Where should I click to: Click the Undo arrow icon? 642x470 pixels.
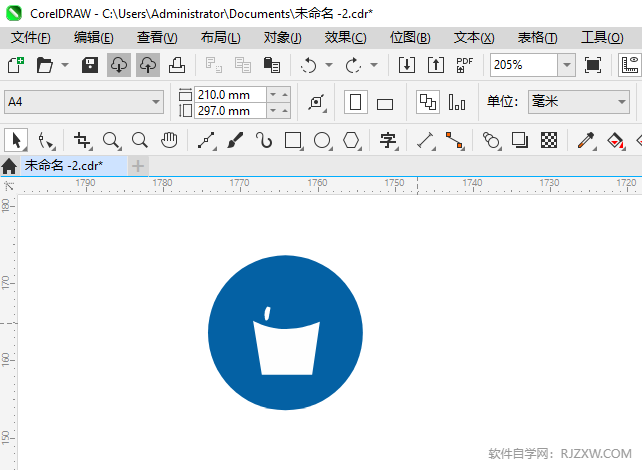click(308, 65)
